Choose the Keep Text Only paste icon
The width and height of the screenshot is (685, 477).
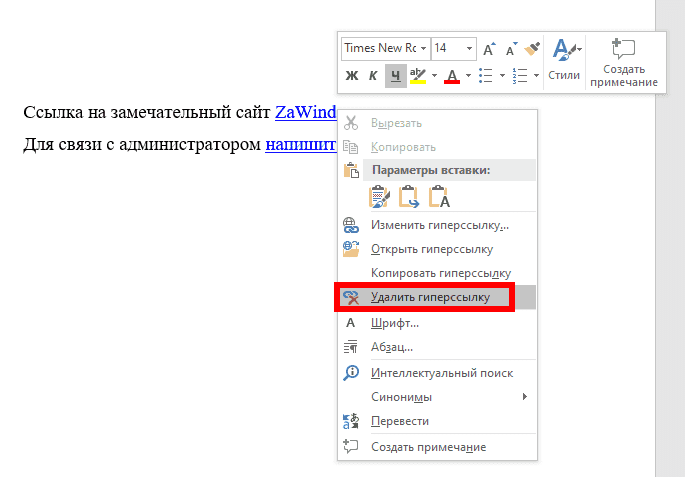[x=439, y=197]
